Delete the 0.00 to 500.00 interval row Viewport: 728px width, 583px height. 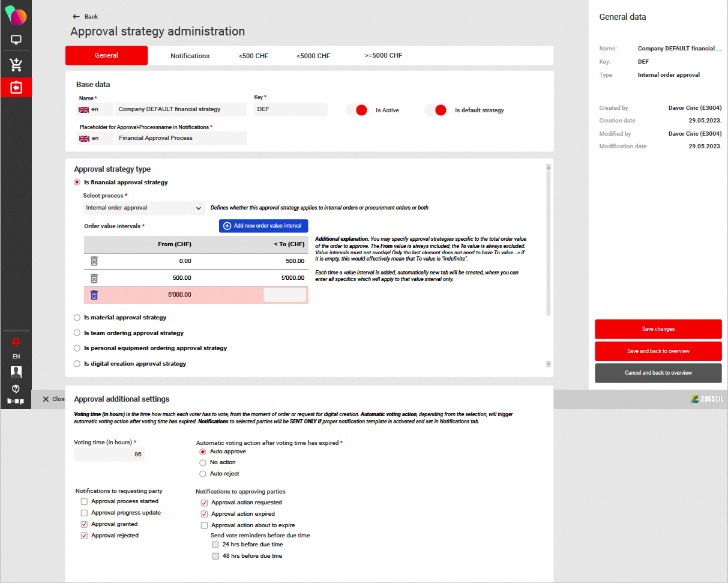pos(94,261)
